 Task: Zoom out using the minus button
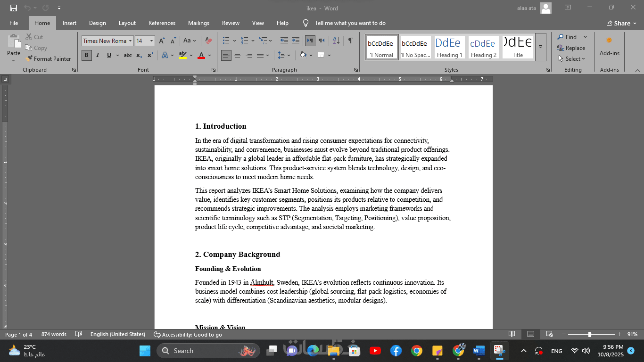pos(564,334)
